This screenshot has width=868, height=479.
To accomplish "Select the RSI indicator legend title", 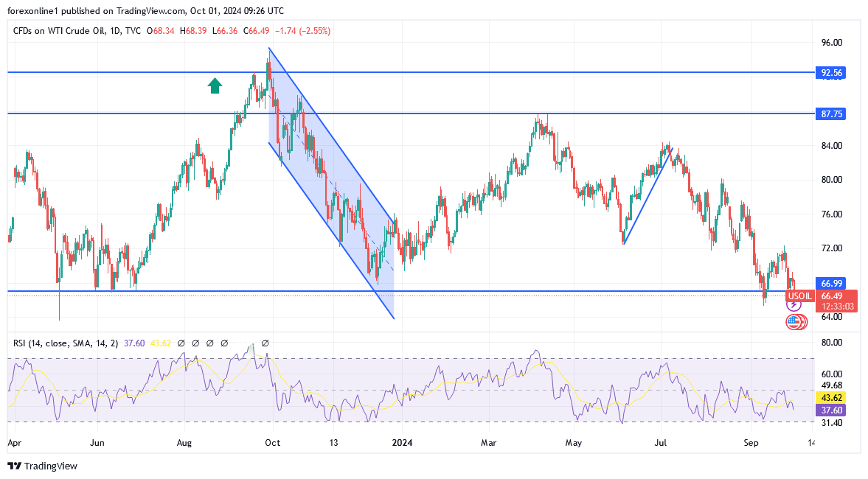I will pos(66,343).
